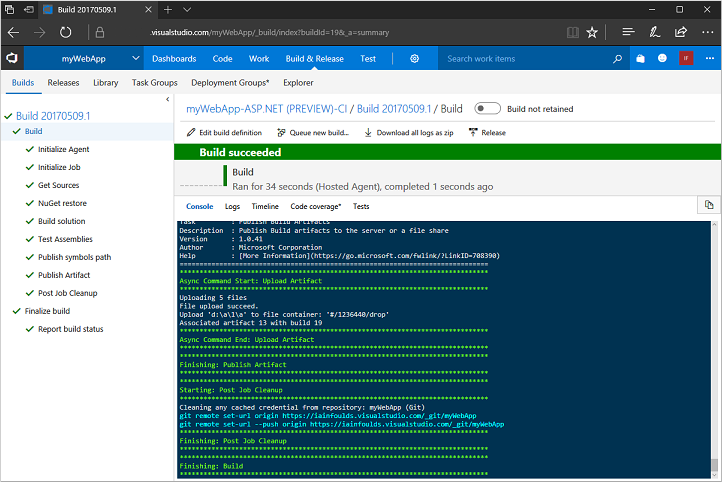This screenshot has height=482, width=722.
Task: Open the browser more actions ellipsis
Action: (x=708, y=32)
